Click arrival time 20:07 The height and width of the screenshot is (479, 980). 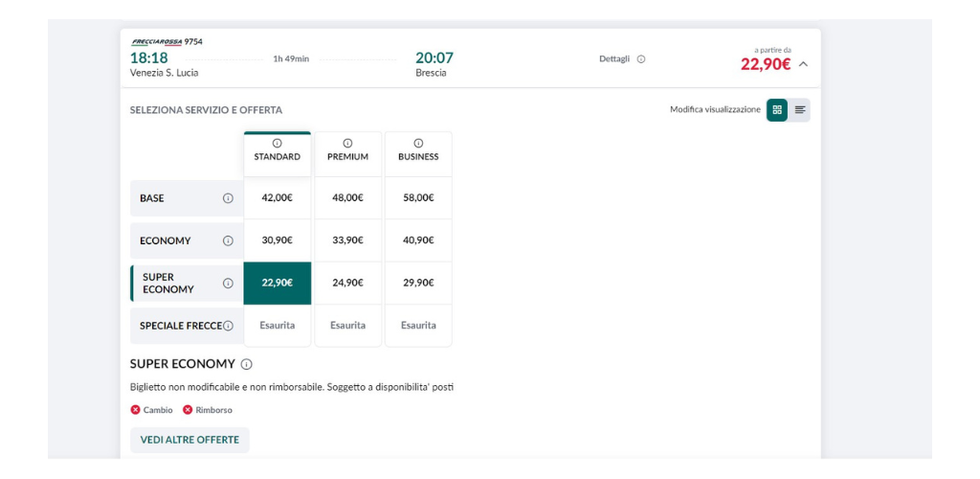coord(434,58)
